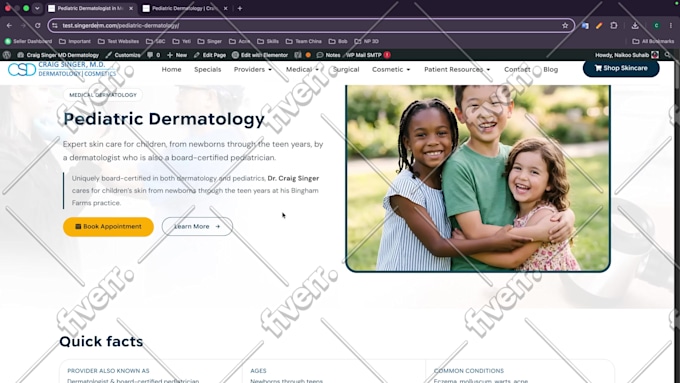
Task: Open the Chrome extensions puzzle icon
Action: pos(614,26)
